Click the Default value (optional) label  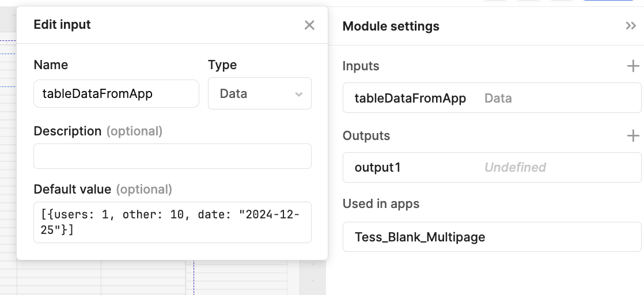coord(103,190)
